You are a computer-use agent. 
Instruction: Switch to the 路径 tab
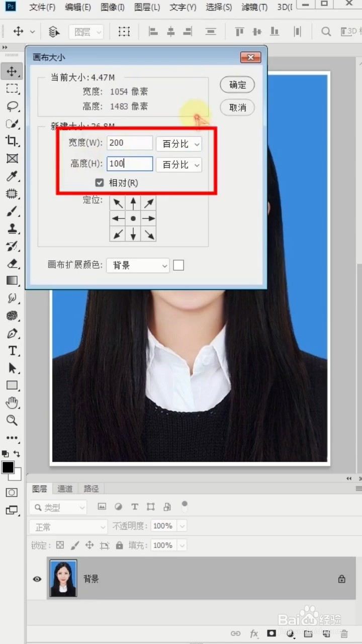[x=91, y=489]
